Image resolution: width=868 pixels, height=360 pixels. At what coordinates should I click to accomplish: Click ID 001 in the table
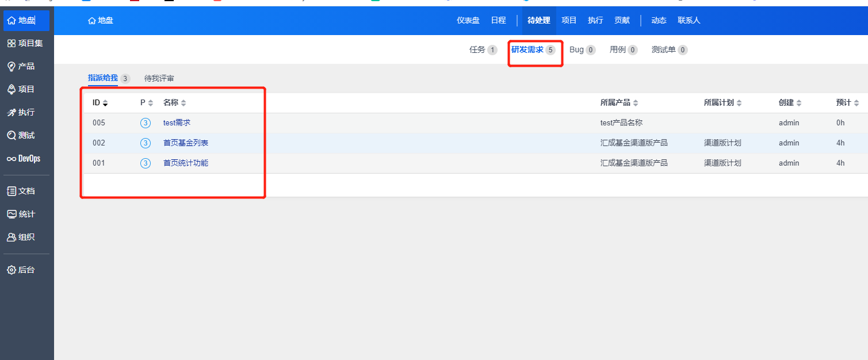pyautogui.click(x=99, y=163)
